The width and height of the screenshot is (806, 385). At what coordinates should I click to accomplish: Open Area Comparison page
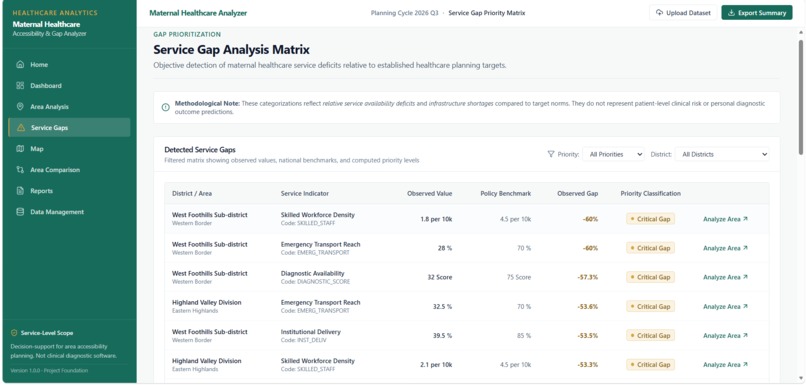coord(69,170)
